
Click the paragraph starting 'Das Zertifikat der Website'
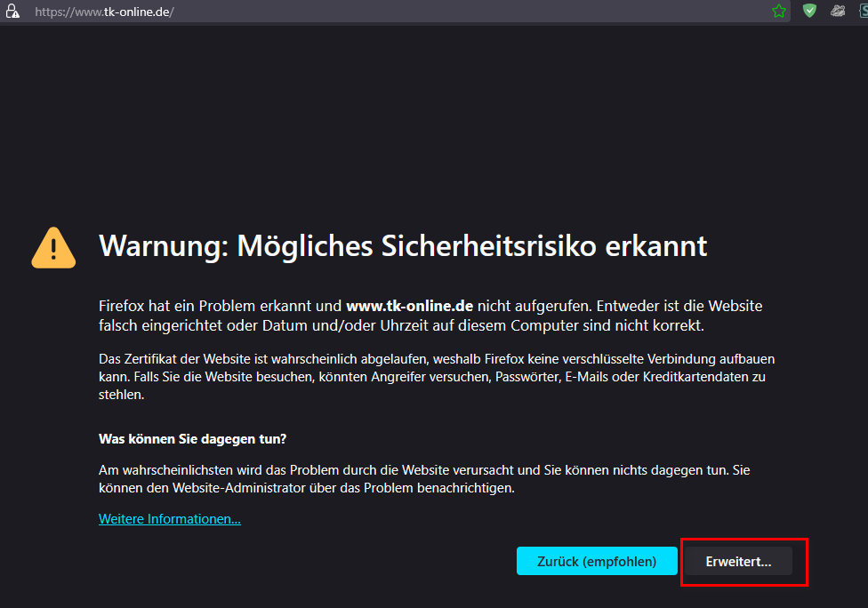[x=437, y=377]
